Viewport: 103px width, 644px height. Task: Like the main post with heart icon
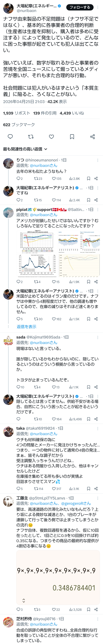point(51,137)
